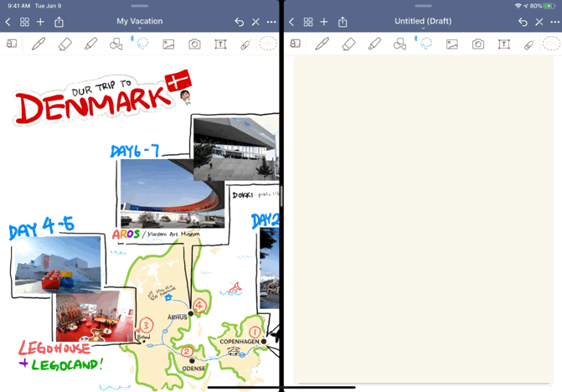The image size is (562, 392).
Task: Expand the My Vacation title dropdown
Action: point(140,28)
